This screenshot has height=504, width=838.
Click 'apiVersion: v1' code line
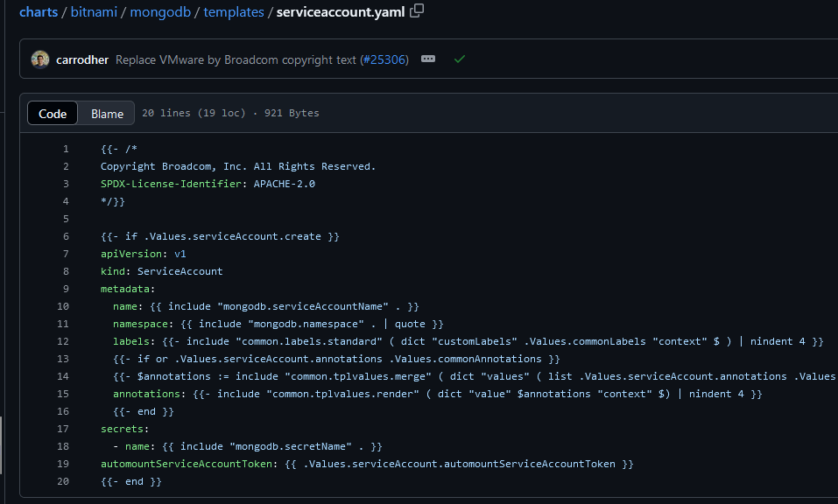pyautogui.click(x=144, y=254)
